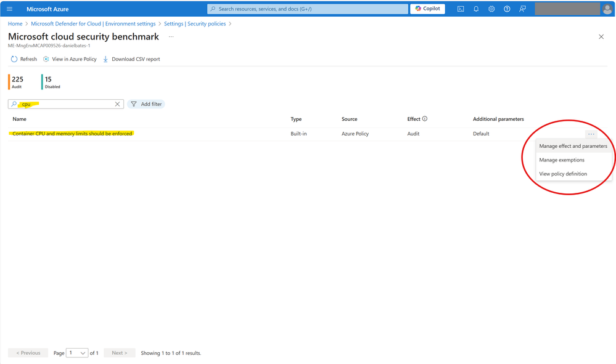Click the Type column header
Screen dimensions: 616x364
tap(296, 119)
